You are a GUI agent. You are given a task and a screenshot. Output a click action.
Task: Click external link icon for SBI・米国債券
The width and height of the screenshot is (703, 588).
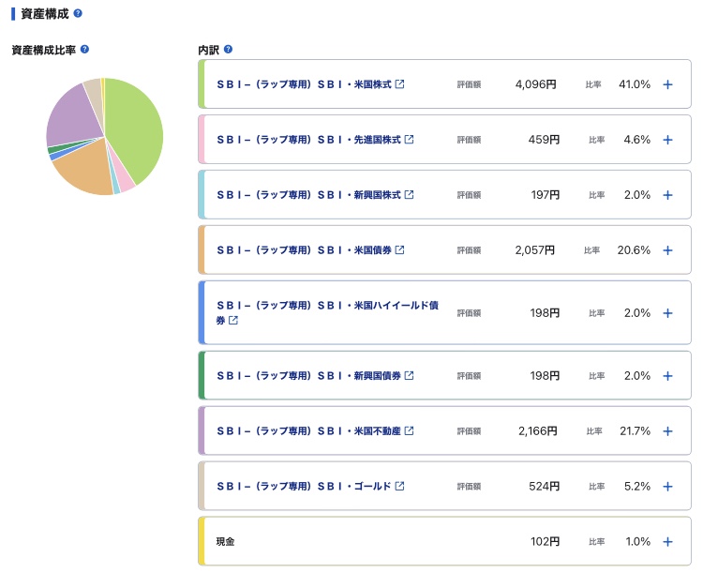tap(399, 249)
